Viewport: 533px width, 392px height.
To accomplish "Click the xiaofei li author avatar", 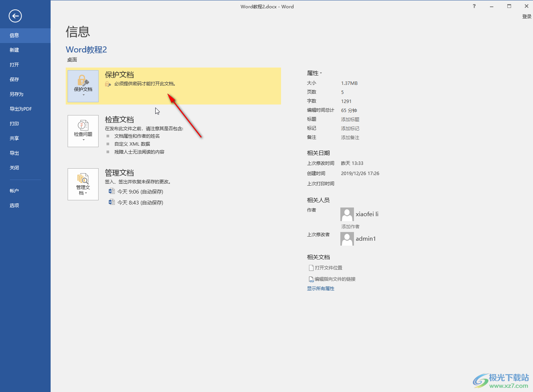I will (x=347, y=214).
